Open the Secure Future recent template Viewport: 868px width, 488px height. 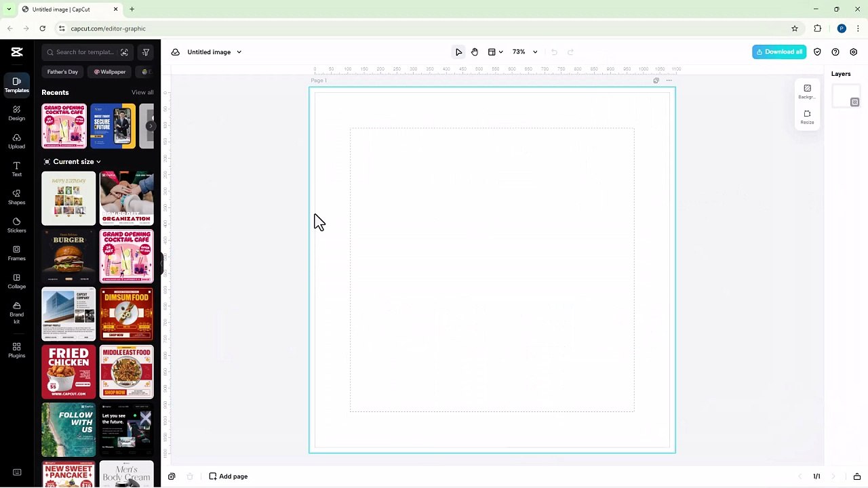pyautogui.click(x=113, y=126)
